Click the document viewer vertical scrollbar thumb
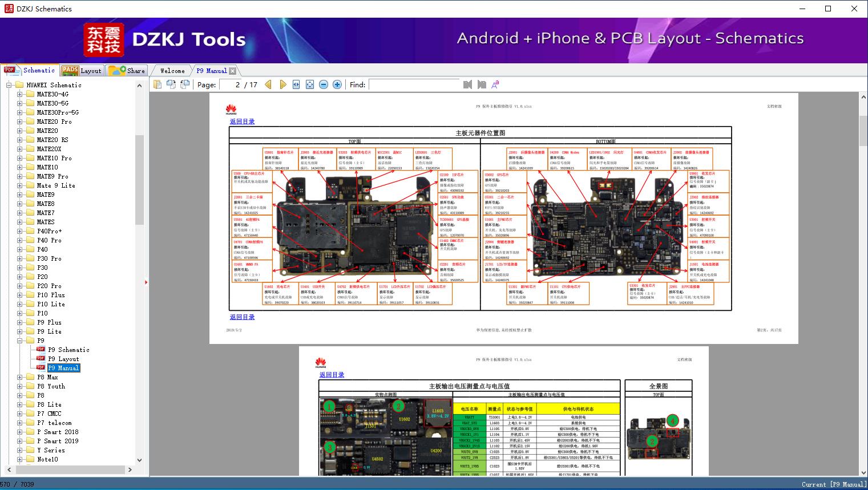868x490 pixels. click(x=863, y=130)
